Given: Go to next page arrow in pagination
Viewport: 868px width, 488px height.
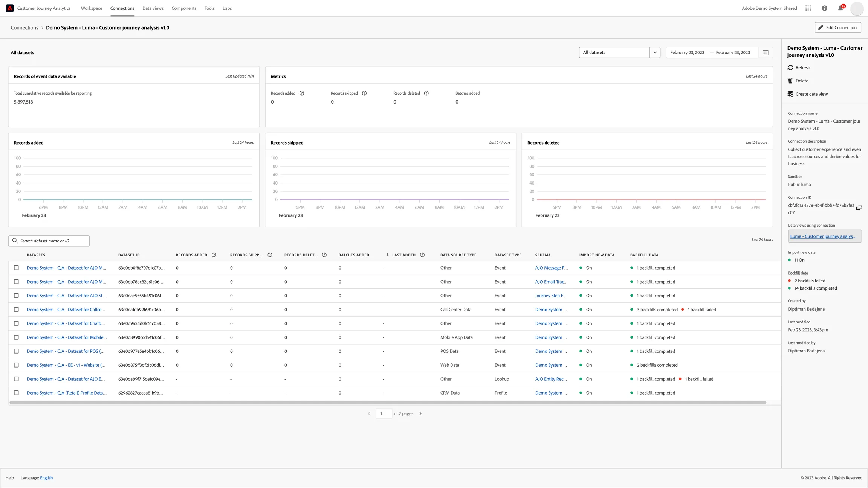Looking at the screenshot, I should pyautogui.click(x=420, y=413).
